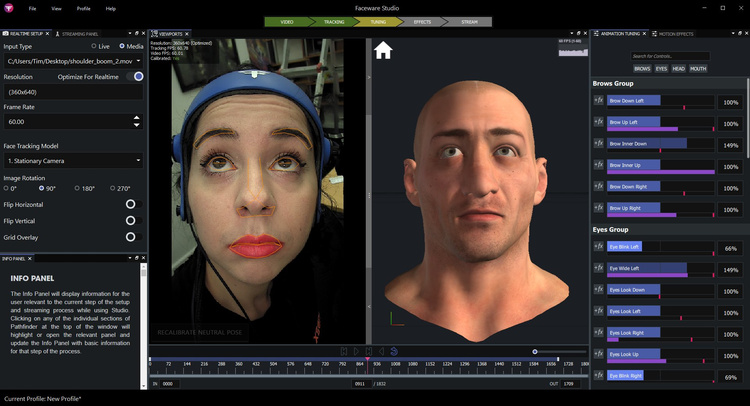The width and height of the screenshot is (750, 406).
Task: Float the Viewports panel
Action: (x=578, y=33)
